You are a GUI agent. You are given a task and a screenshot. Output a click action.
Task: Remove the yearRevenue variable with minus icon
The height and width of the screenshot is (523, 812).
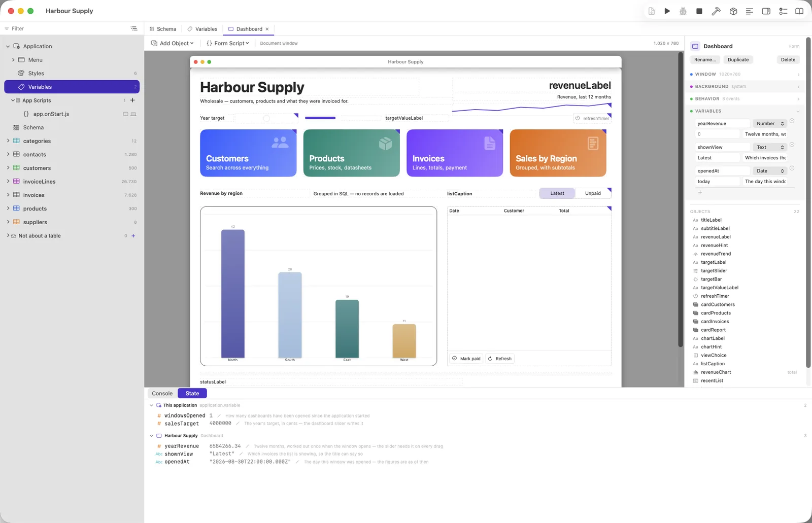tap(792, 121)
